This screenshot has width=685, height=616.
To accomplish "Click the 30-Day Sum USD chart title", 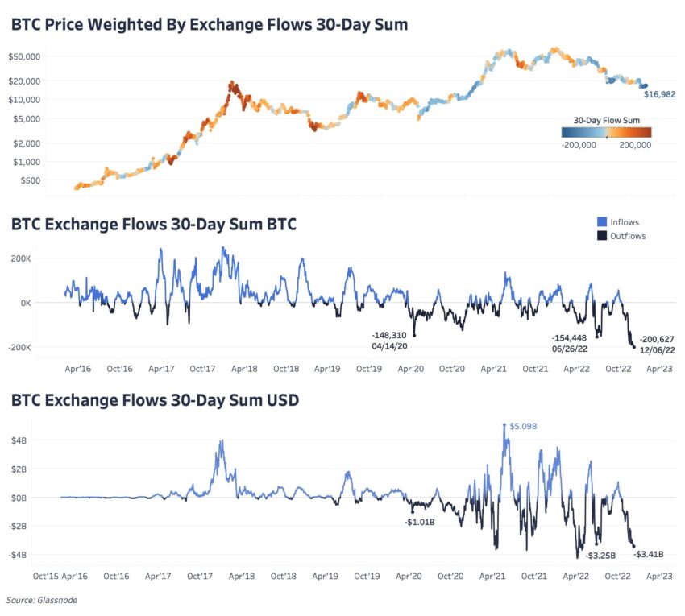I will point(155,400).
